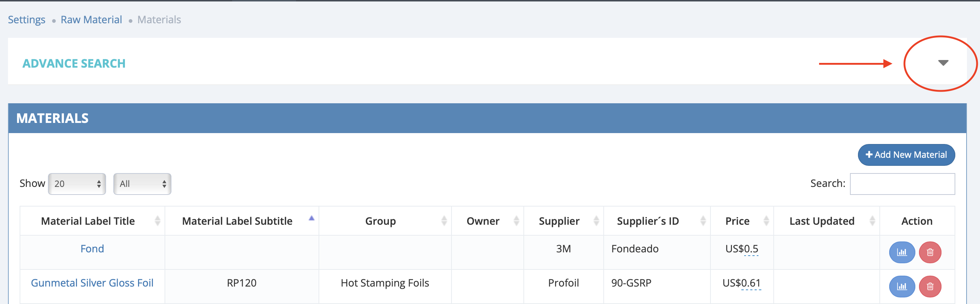The width and height of the screenshot is (980, 304).
Task: Open the chart icon for Fond row
Action: [902, 252]
